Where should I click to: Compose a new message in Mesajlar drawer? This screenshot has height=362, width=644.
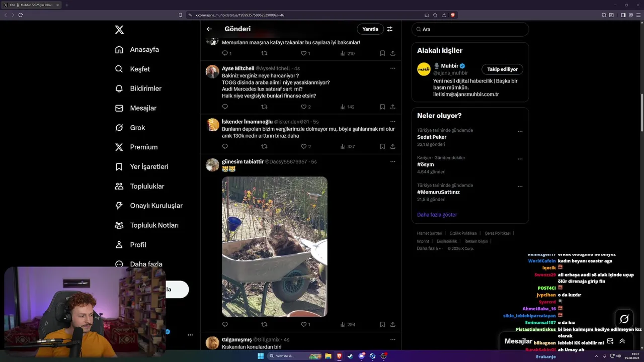tap(610, 341)
